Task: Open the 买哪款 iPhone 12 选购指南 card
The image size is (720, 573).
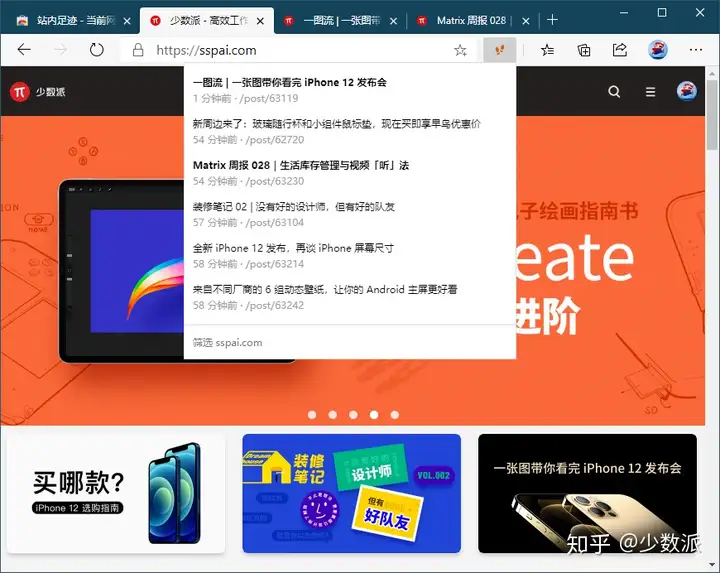Action: tap(116, 493)
